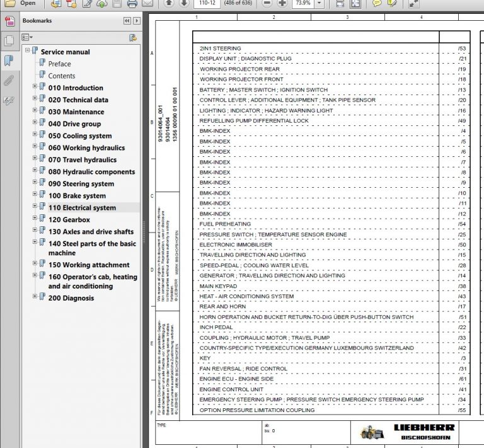
Task: Collapse the Service manual tree node
Action: tap(28, 50)
